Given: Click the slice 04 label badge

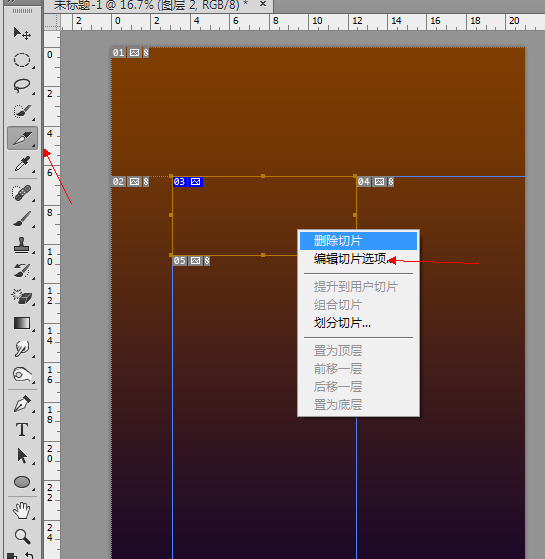Looking at the screenshot, I should pos(375,182).
